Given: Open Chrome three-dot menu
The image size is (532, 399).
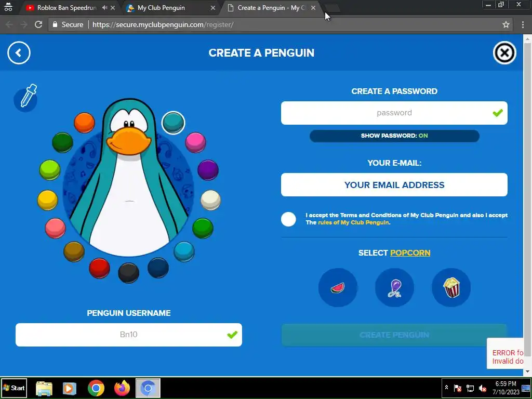Looking at the screenshot, I should [523, 24].
